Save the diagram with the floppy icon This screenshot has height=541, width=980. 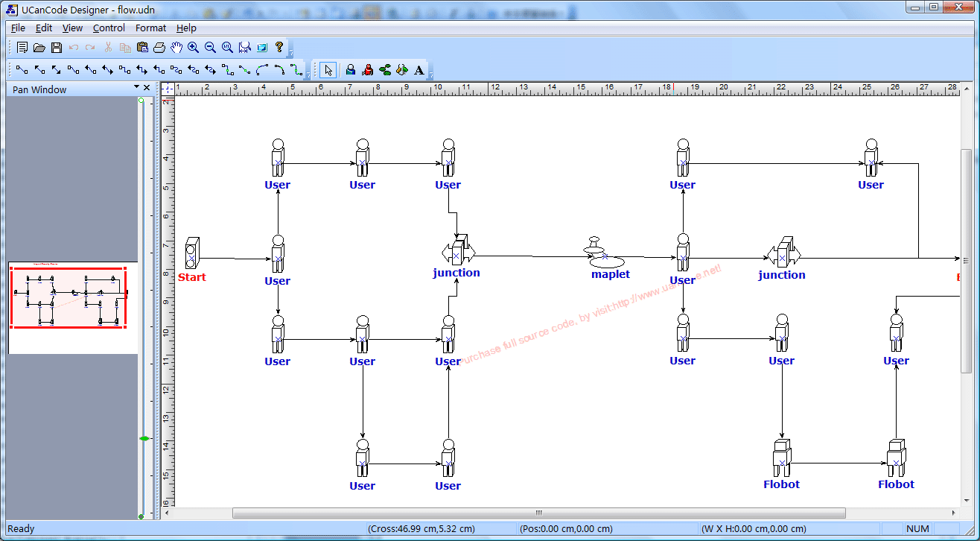pyautogui.click(x=57, y=48)
